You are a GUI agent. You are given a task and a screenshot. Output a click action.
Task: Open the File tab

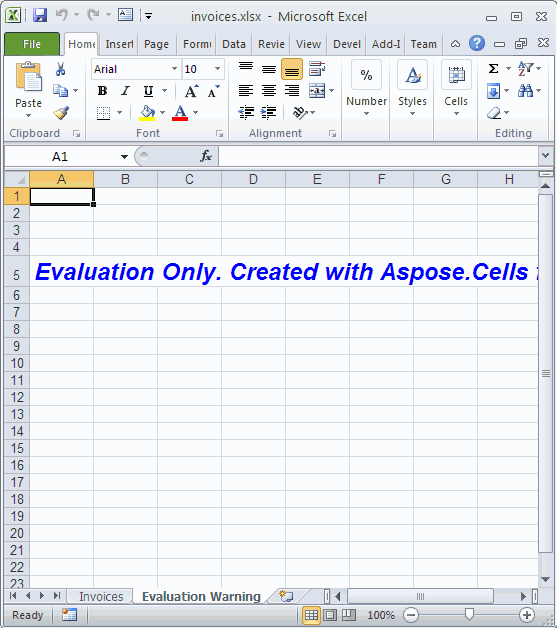point(32,44)
